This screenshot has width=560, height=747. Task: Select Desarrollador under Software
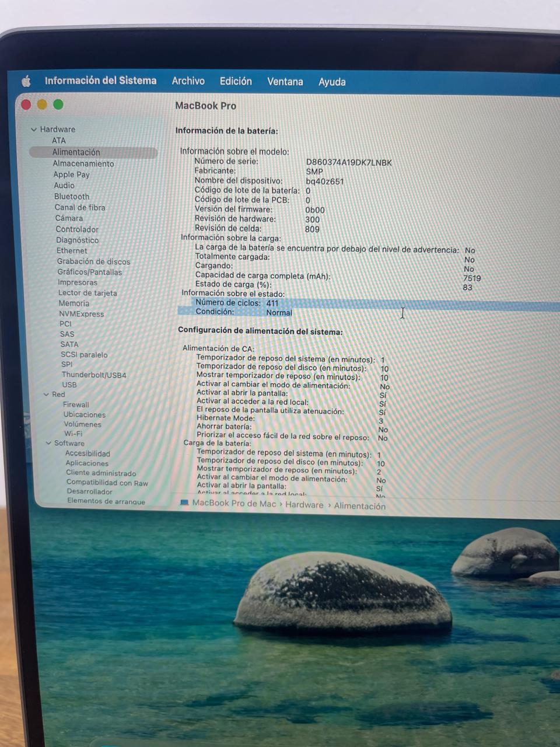click(89, 491)
